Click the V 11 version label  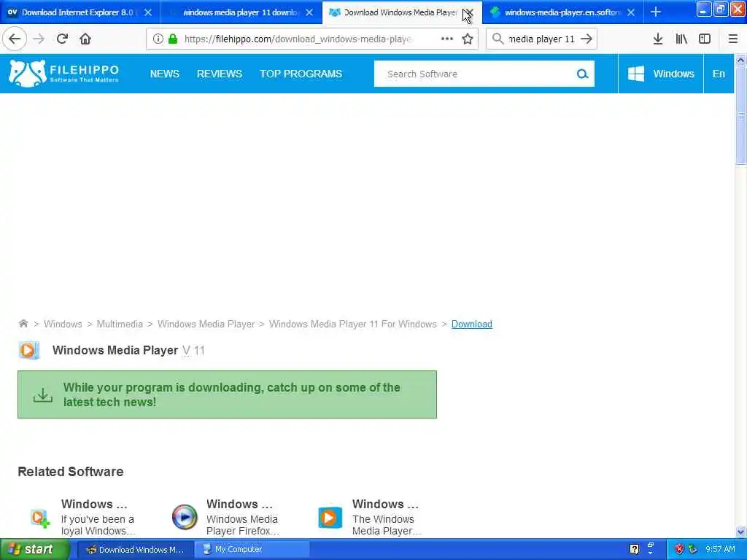[193, 351]
